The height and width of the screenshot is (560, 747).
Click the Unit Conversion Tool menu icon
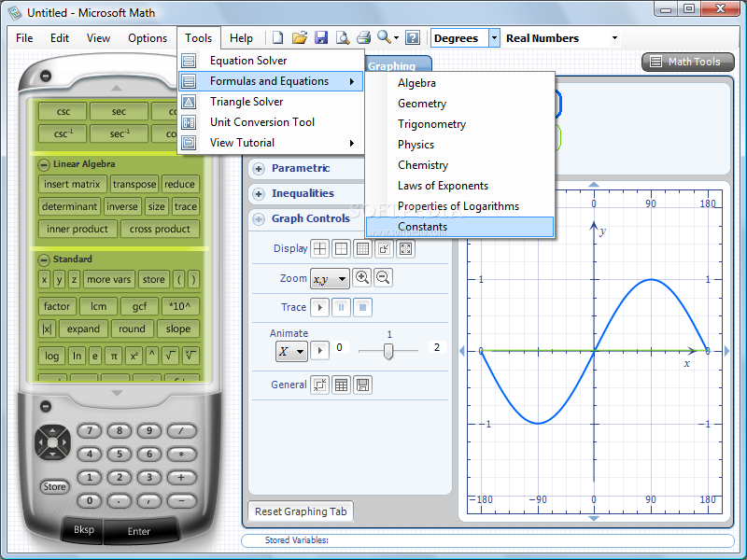pyautogui.click(x=189, y=122)
